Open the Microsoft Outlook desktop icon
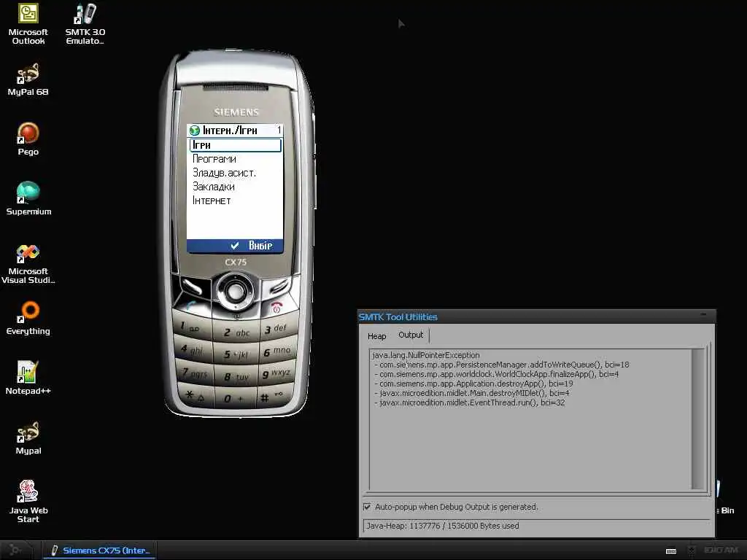 (x=28, y=24)
